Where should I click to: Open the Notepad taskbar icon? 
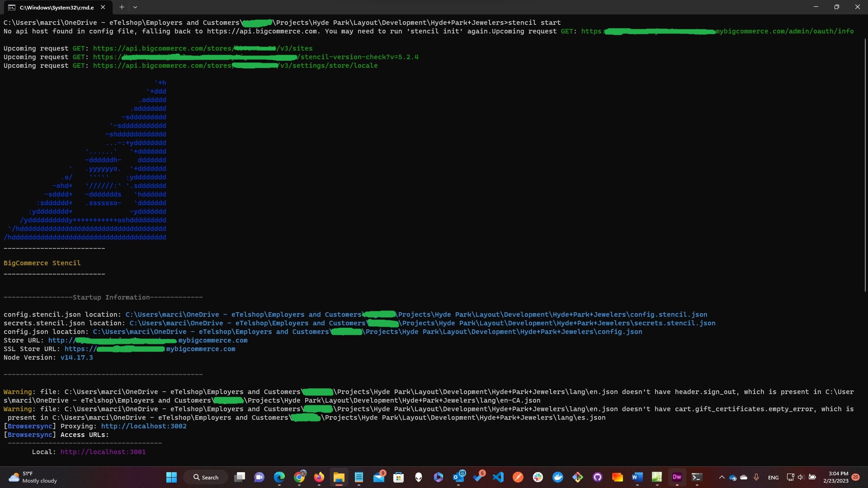coord(359,477)
